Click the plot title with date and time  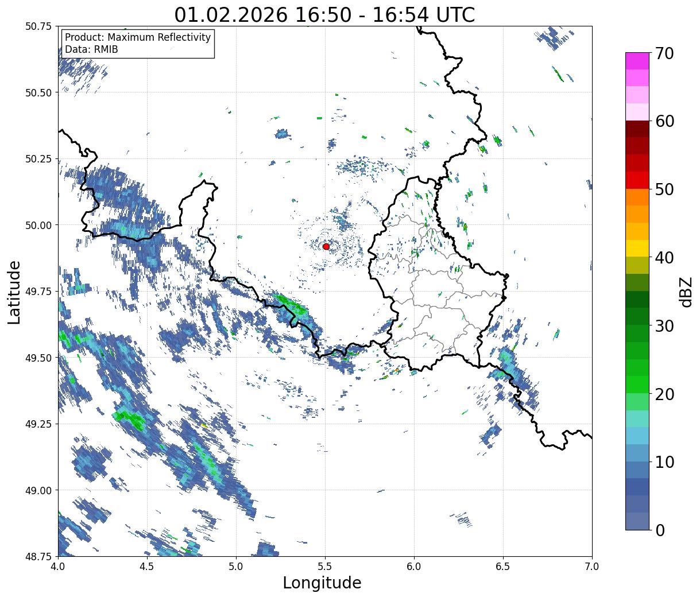pos(324,14)
